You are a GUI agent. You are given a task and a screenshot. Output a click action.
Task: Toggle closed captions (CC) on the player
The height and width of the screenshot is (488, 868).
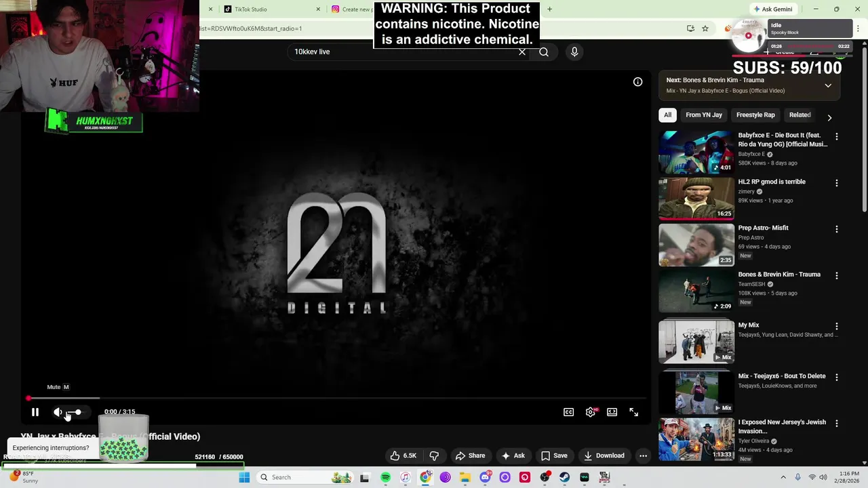[569, 412]
